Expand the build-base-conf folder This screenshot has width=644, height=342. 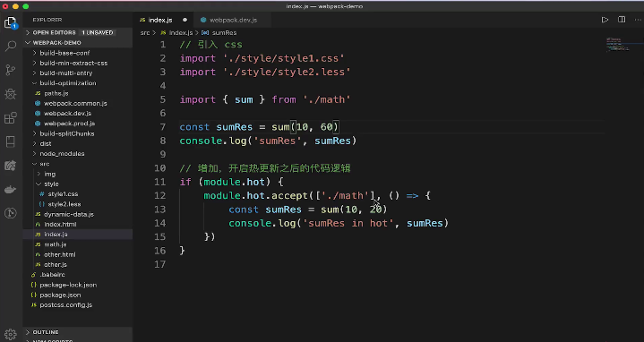click(78, 53)
